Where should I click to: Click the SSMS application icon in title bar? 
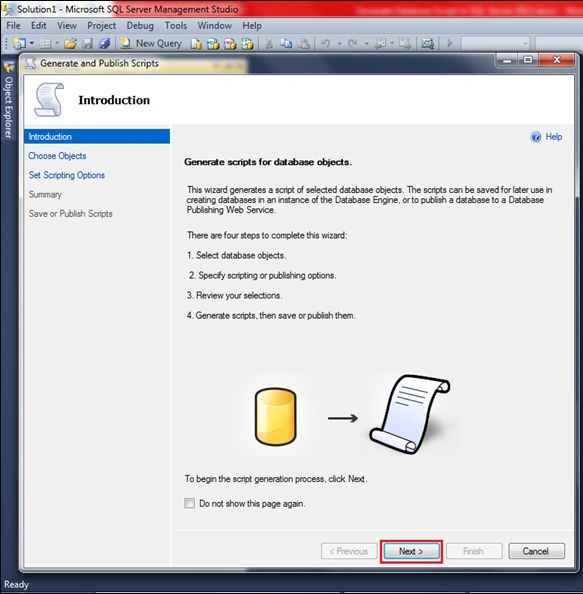8,9
